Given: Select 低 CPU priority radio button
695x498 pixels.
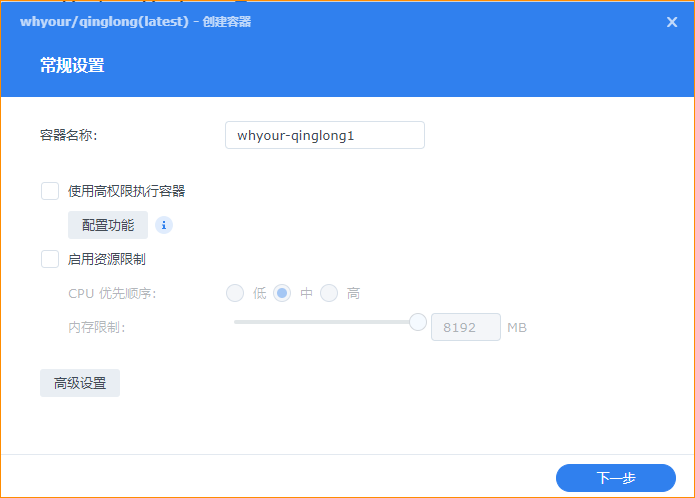Looking at the screenshot, I should pyautogui.click(x=235, y=293).
